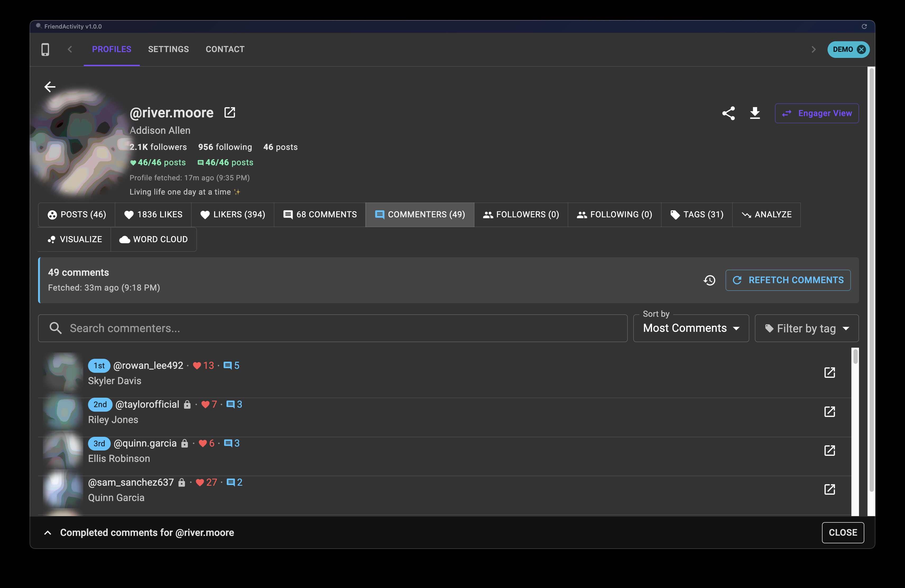Collapse the Completed comments panel
This screenshot has height=588, width=905.
pos(48,532)
